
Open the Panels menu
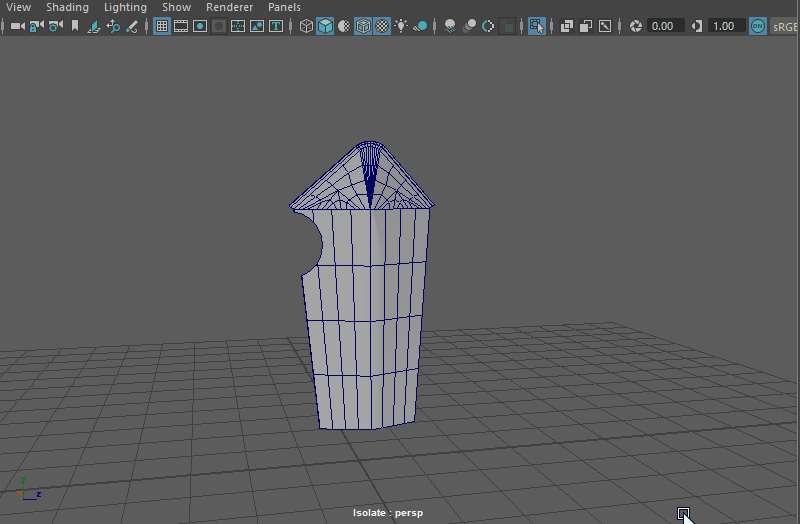point(284,7)
